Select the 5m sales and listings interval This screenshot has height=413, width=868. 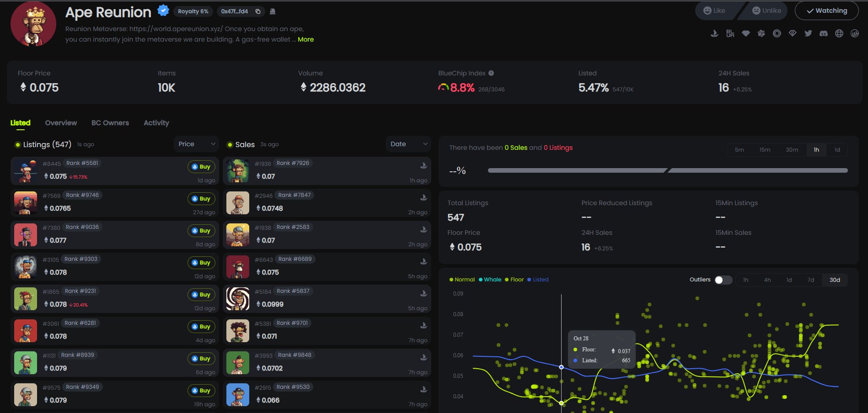[739, 150]
